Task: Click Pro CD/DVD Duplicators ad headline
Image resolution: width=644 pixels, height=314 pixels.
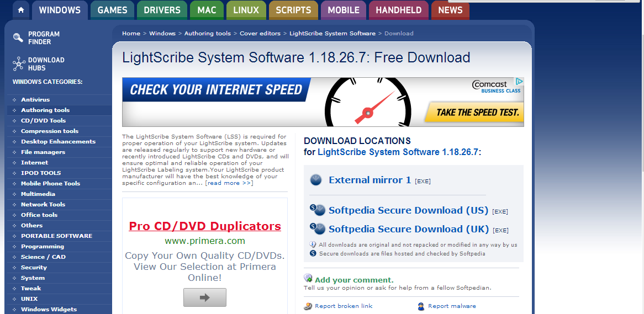Action: (205, 226)
